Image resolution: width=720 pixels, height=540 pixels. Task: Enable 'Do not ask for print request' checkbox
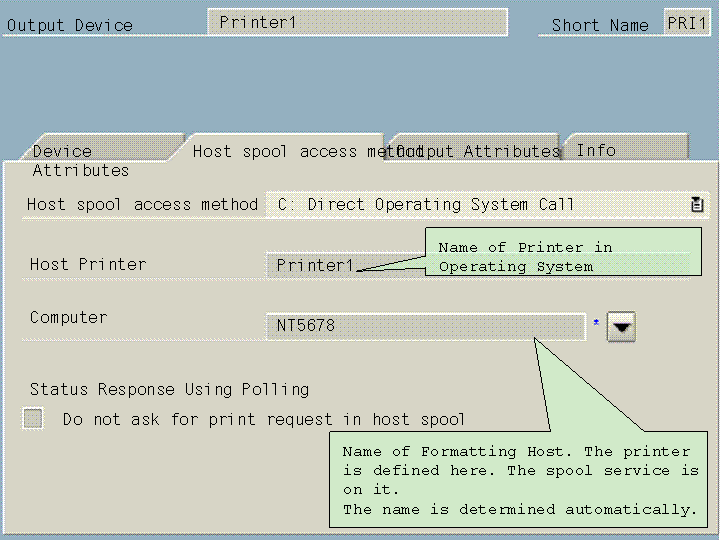click(34, 419)
